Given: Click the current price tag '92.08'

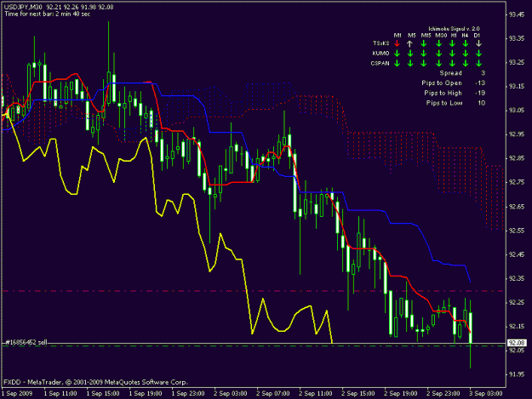Looking at the screenshot, I should [517, 343].
